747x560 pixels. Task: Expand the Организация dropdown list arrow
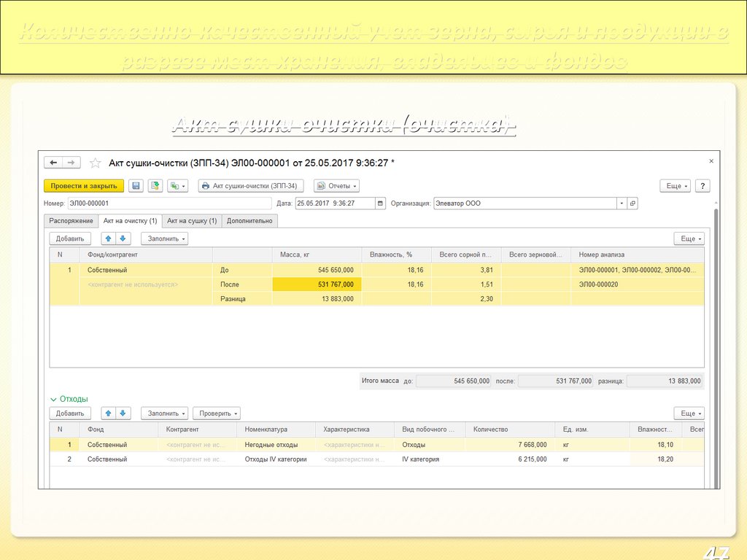[622, 203]
